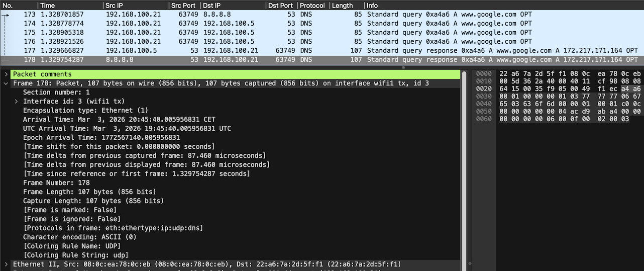
Task: Select packet number 173 in the list
Action: pos(201,15)
